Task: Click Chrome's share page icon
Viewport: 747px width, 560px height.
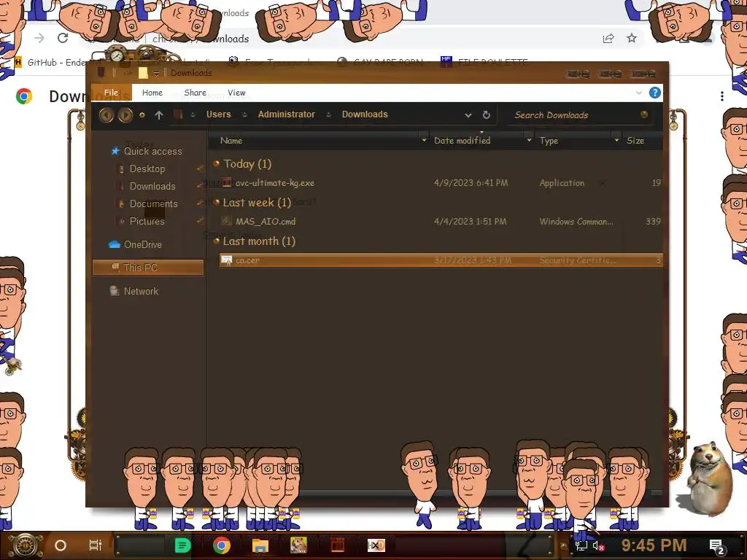Action: point(608,39)
